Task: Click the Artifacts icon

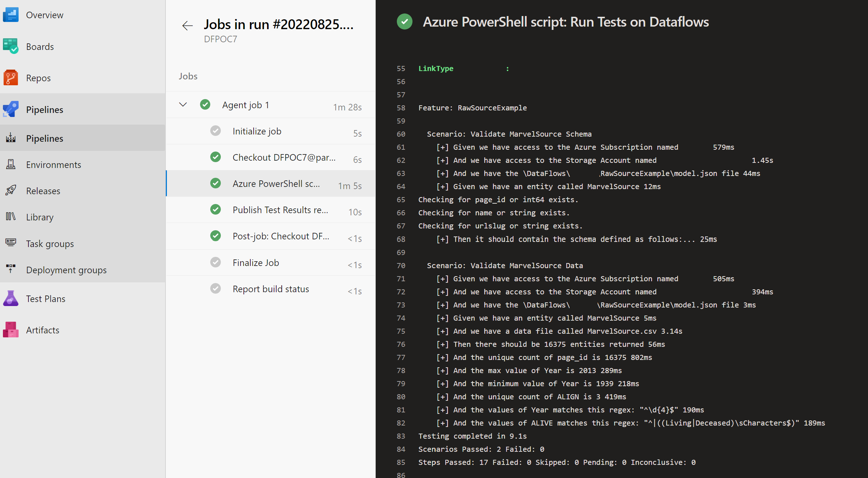Action: (x=11, y=330)
